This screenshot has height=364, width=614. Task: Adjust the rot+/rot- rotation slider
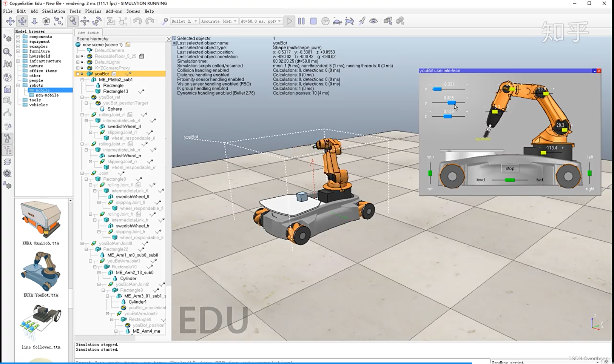(x=430, y=174)
